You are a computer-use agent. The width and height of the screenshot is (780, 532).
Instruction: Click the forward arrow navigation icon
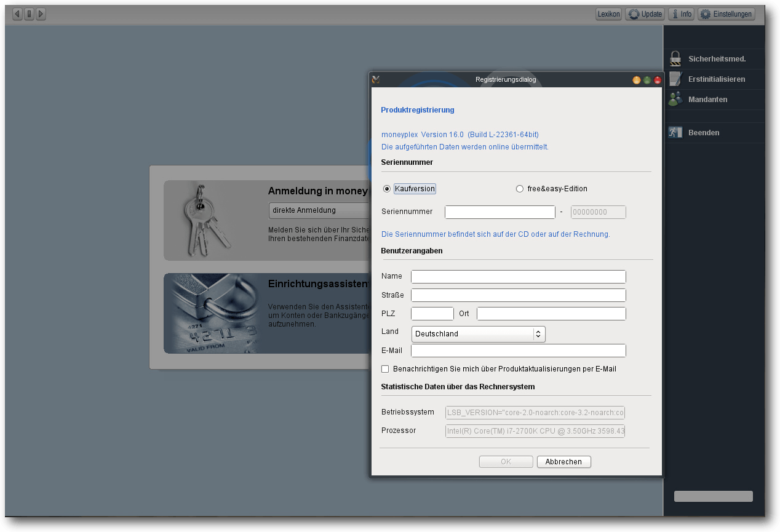[41, 14]
